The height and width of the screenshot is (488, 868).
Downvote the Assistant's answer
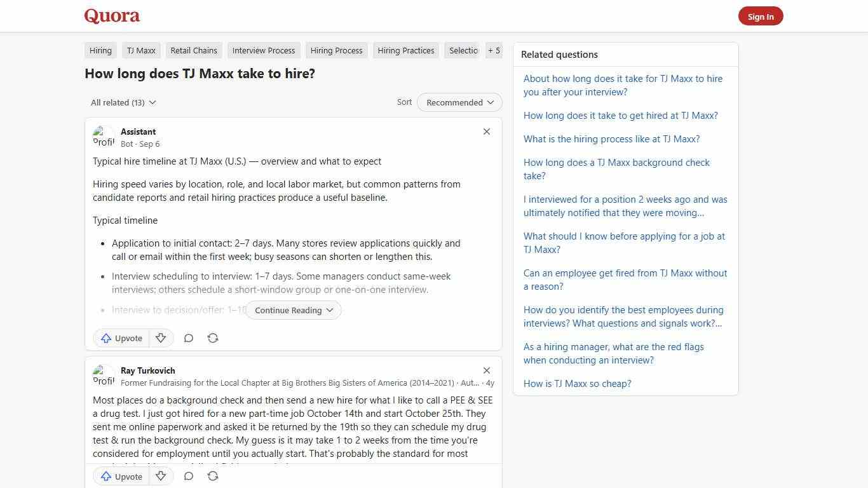161,338
